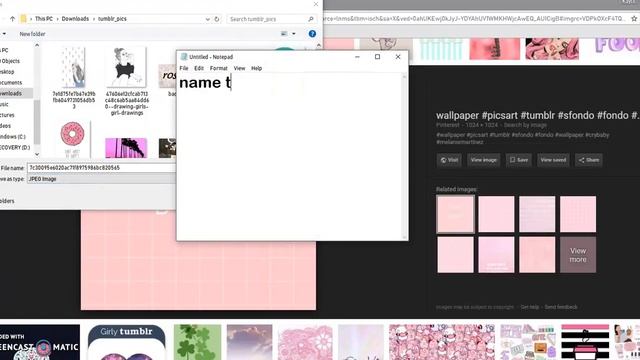Open Notepad Help menu
Screen dimensions: 640x360
256,68
